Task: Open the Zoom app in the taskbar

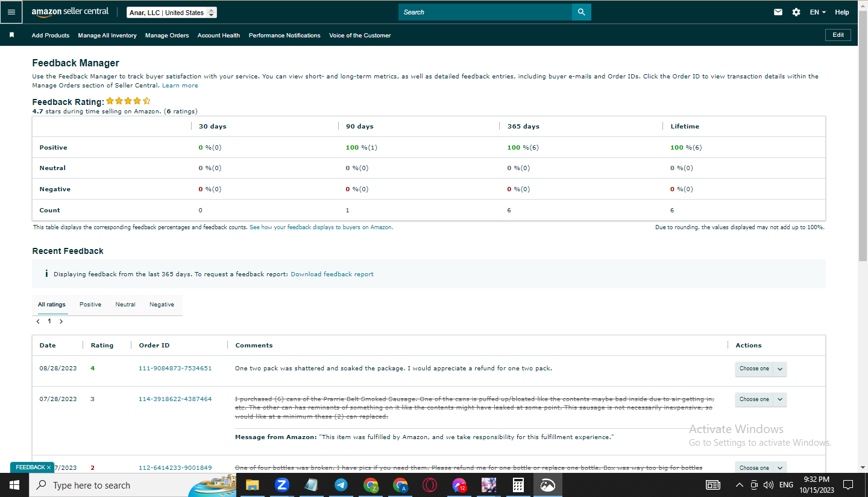Action: click(x=281, y=485)
